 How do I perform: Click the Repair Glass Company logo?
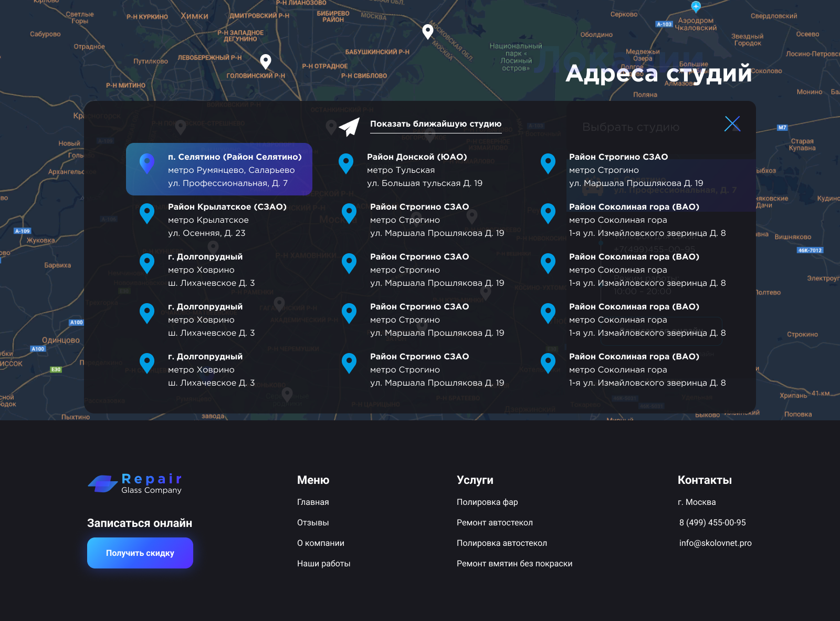pyautogui.click(x=134, y=483)
